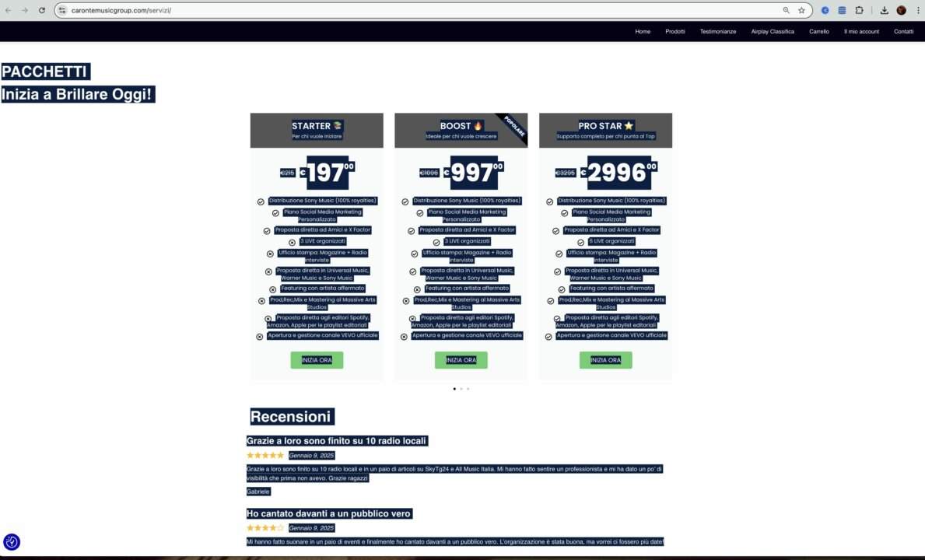Screen dimensions: 925x560
Task: Bookmark this page with the star icon
Action: point(801,10)
